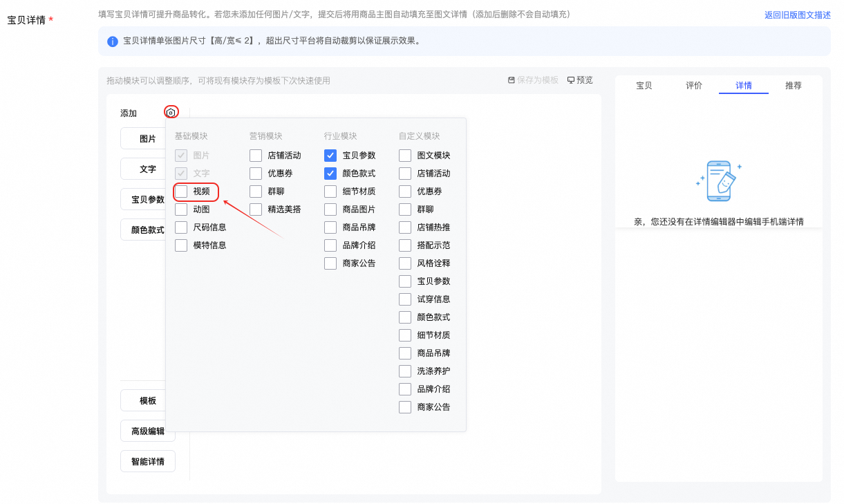Tick 群聊 under 自定义模块

[x=405, y=209]
